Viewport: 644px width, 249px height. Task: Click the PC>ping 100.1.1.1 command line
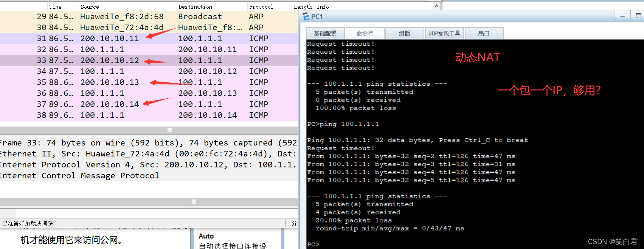click(x=343, y=124)
